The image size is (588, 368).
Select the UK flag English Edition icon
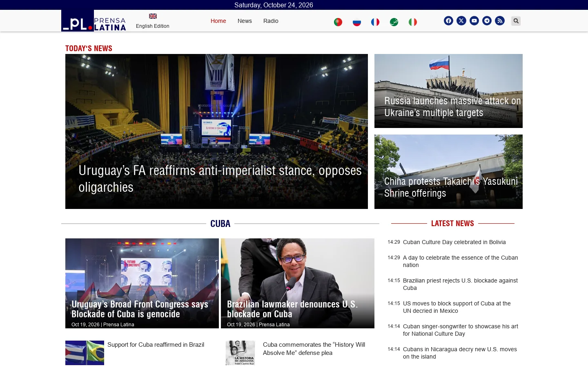(153, 16)
